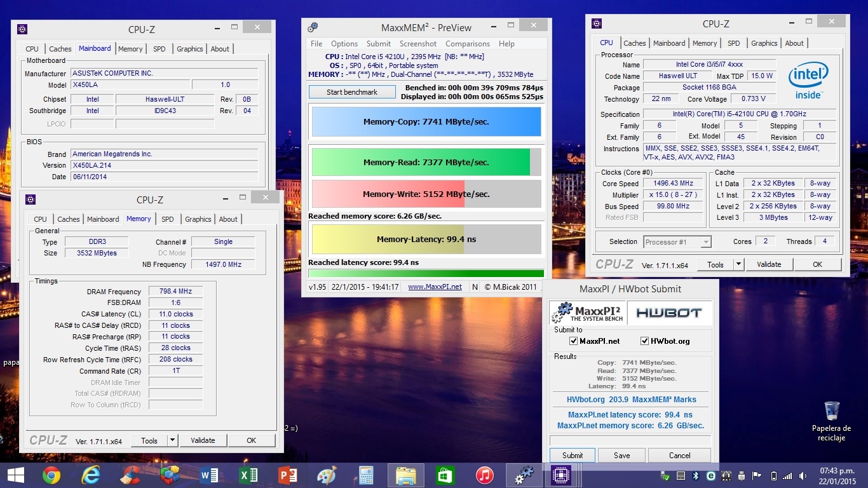Click the volume speaker icon
Screen dimensions: 868x488
click(x=803, y=475)
